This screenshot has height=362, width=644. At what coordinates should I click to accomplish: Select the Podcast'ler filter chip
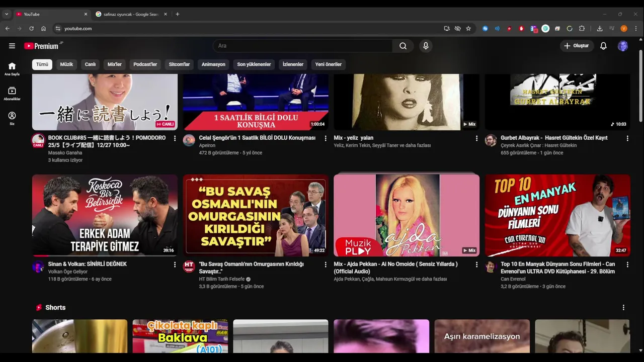tap(145, 64)
